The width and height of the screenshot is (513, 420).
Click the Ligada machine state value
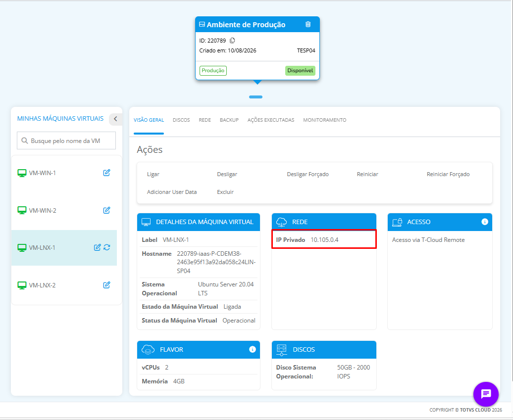[x=232, y=307]
